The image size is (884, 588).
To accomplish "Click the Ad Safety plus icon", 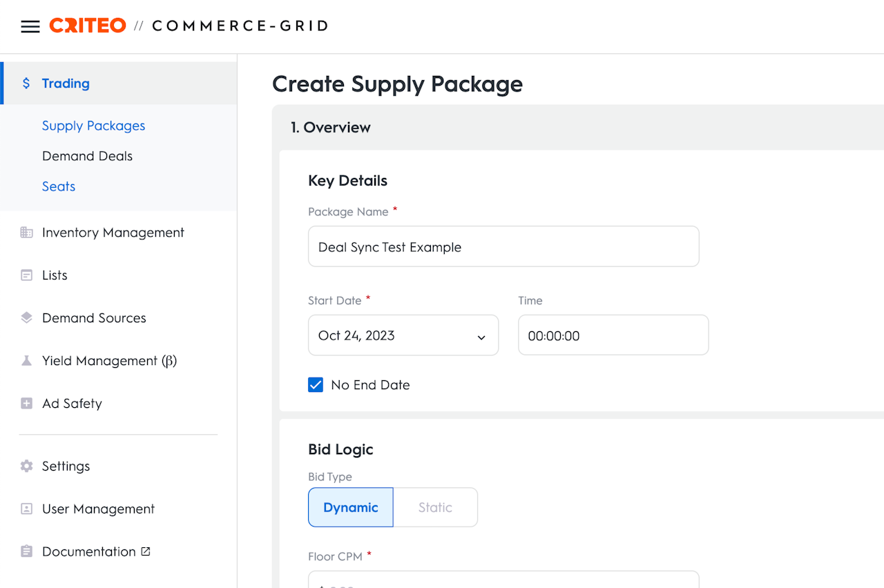I will point(26,404).
